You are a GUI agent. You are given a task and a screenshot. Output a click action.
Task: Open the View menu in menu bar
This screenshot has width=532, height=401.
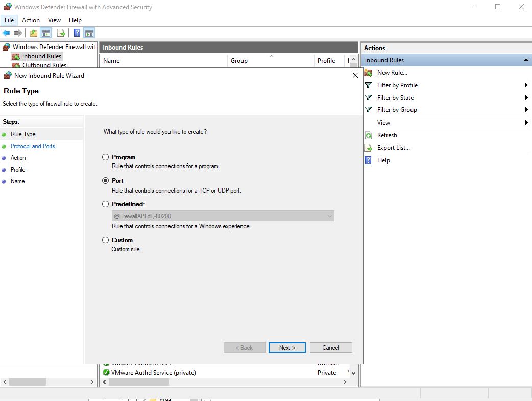(x=54, y=20)
